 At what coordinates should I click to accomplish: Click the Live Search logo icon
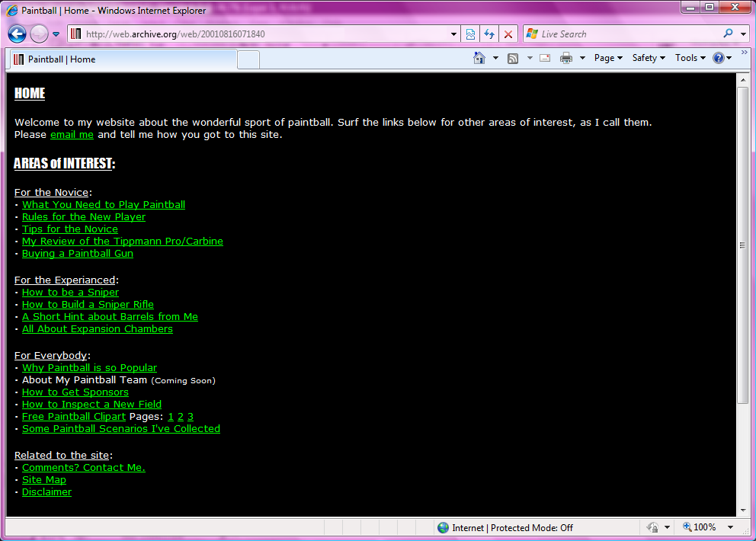[532, 34]
